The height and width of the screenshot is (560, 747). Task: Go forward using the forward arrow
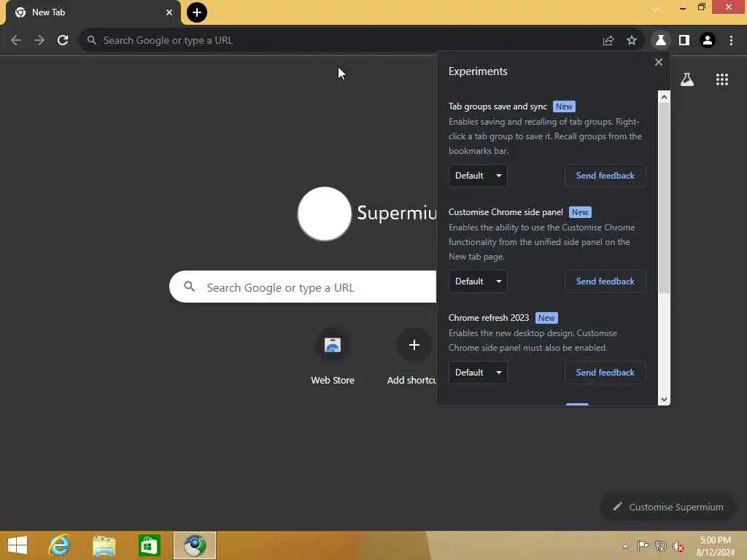[x=39, y=41]
